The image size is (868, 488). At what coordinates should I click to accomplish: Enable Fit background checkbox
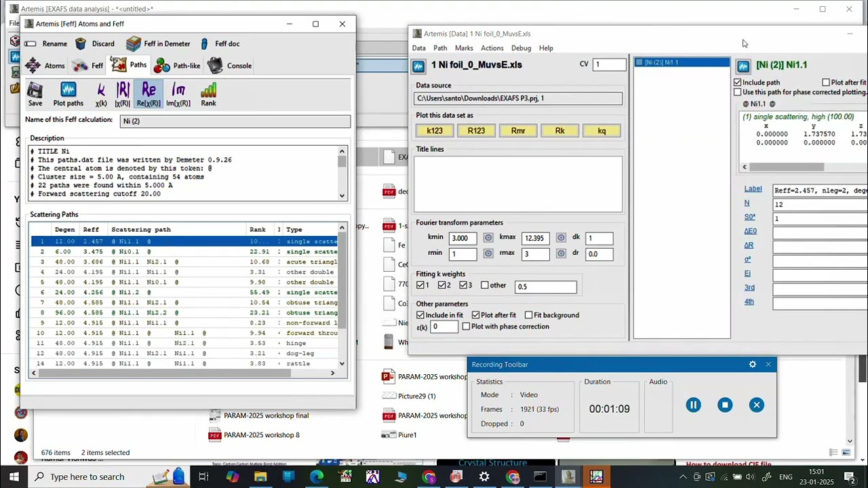528,315
